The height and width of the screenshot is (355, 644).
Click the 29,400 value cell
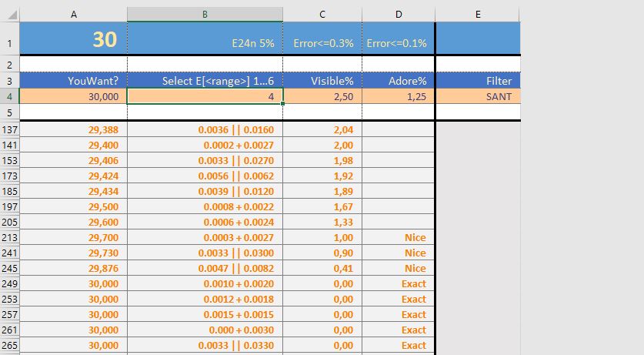(x=74, y=145)
